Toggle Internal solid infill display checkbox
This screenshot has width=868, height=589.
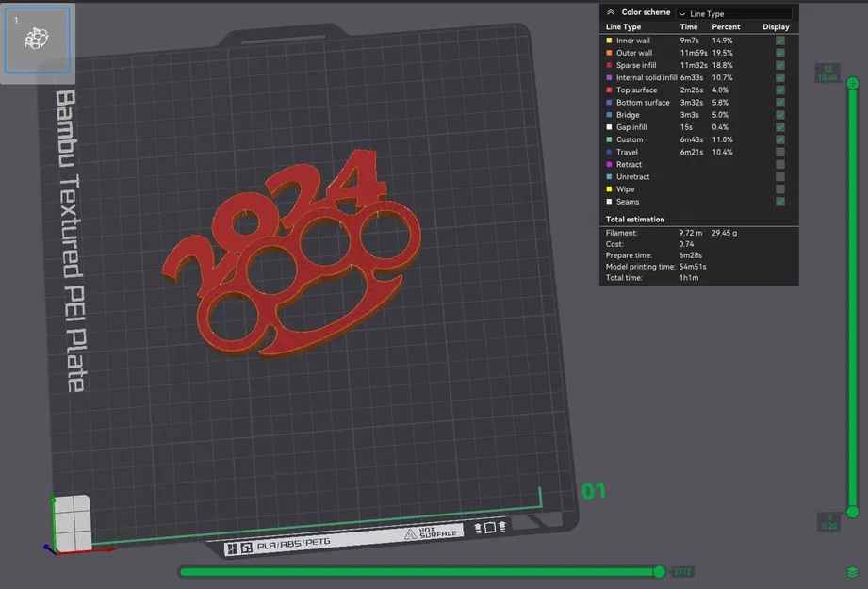pyautogui.click(x=780, y=77)
